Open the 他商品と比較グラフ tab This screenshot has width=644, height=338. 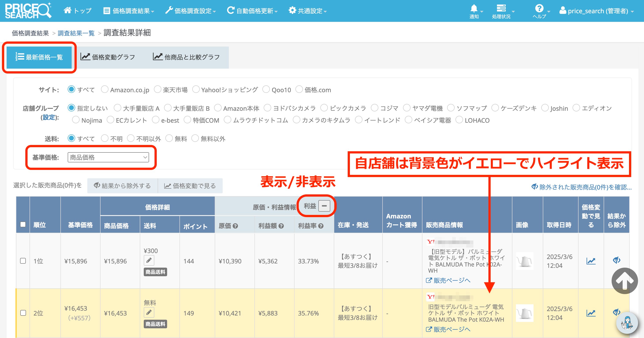186,57
